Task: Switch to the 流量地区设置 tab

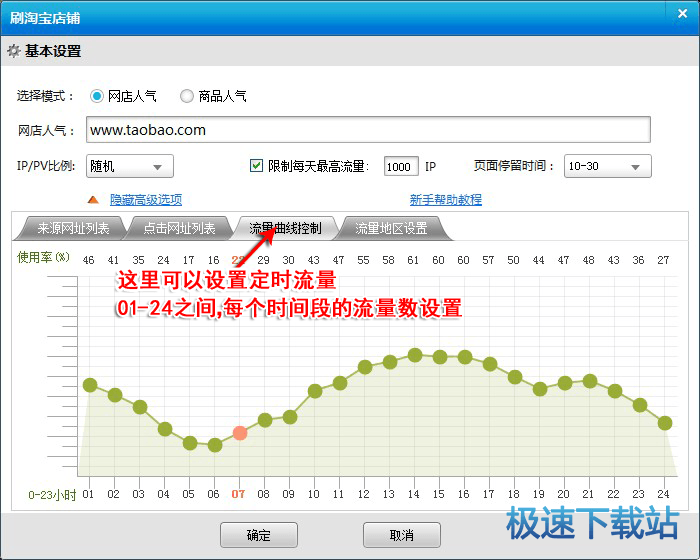Action: 391,228
